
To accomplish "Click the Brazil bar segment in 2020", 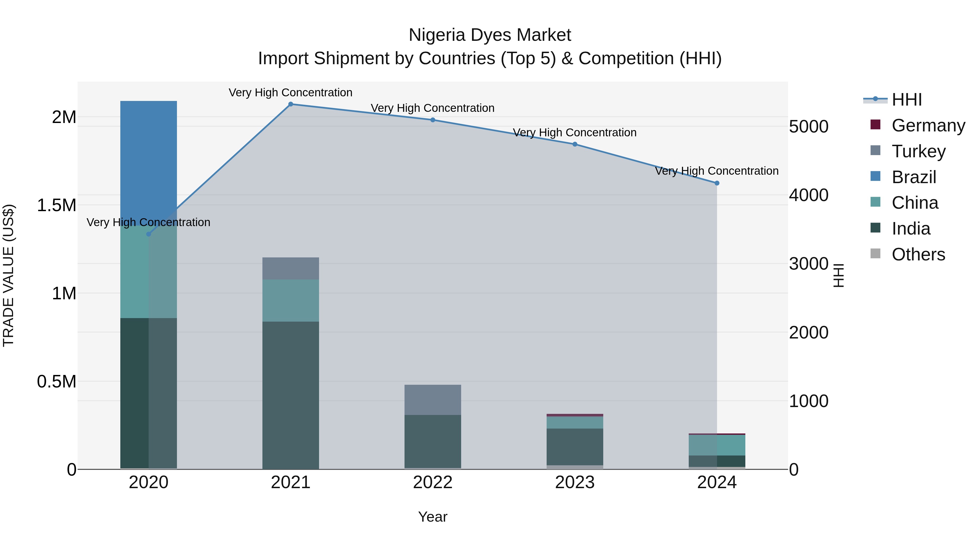I will (x=149, y=163).
